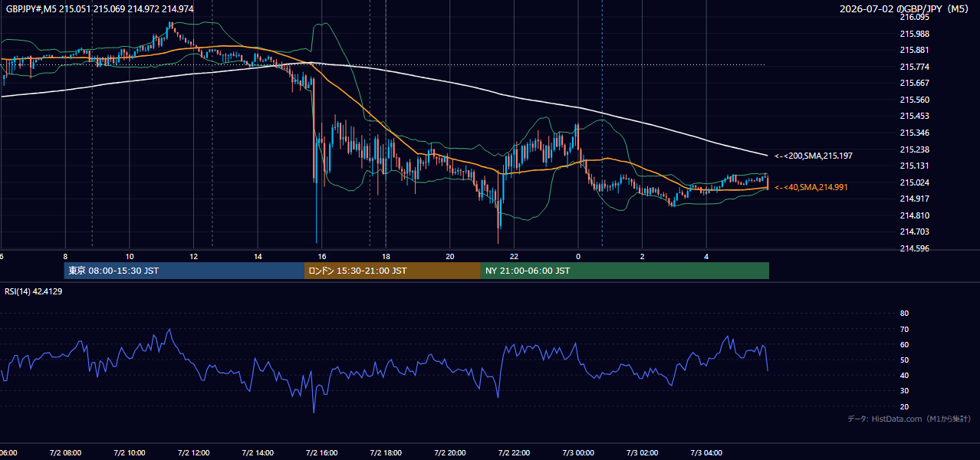
Task: Click the 7/2 14:00 time axis label
Action: point(258,453)
